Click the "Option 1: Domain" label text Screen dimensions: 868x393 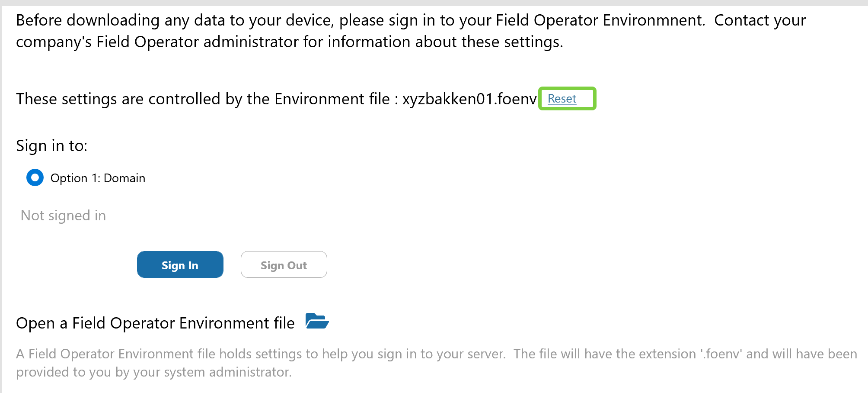[98, 178]
